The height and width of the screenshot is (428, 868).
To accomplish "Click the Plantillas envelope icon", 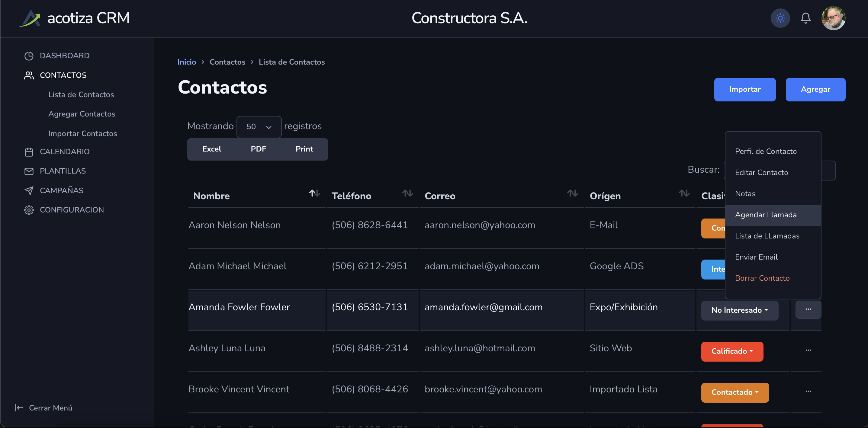I will pyautogui.click(x=29, y=171).
